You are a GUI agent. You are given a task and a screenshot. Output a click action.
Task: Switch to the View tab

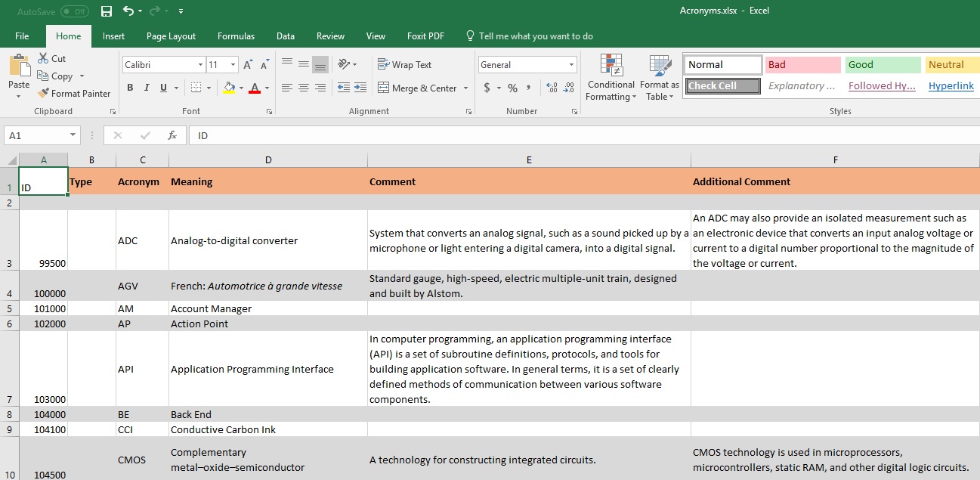tap(376, 36)
